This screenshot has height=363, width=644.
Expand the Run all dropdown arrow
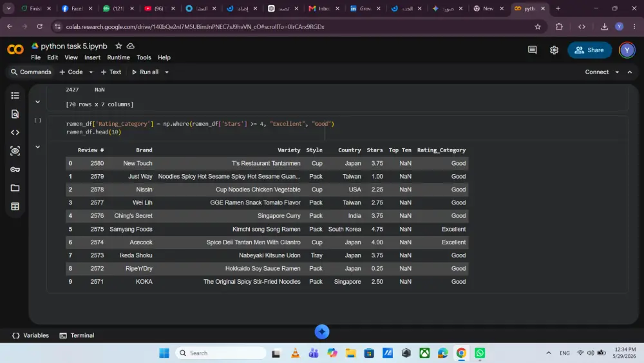pyautogui.click(x=167, y=72)
